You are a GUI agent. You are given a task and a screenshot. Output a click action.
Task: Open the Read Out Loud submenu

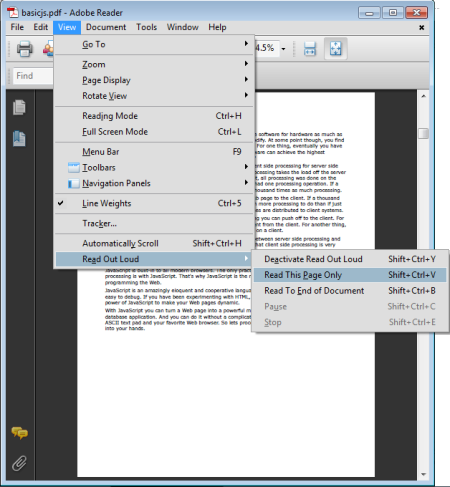coord(153,259)
